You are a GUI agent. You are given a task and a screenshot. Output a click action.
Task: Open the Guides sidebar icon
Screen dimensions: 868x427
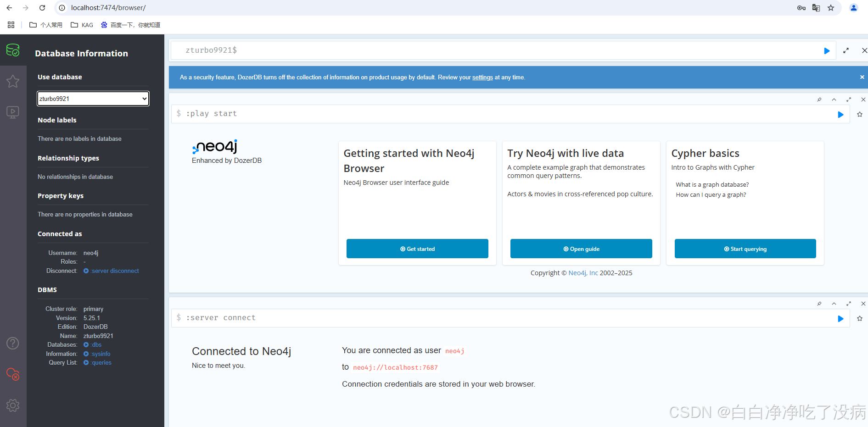coord(13,112)
